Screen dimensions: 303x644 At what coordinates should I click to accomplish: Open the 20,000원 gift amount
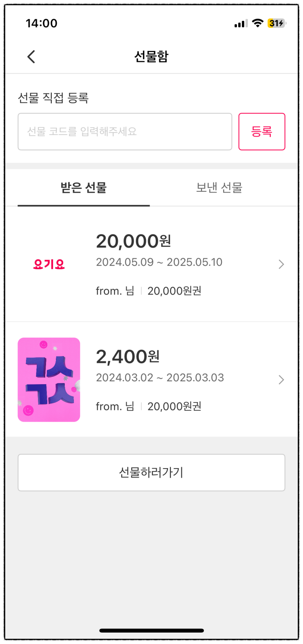[x=133, y=241]
